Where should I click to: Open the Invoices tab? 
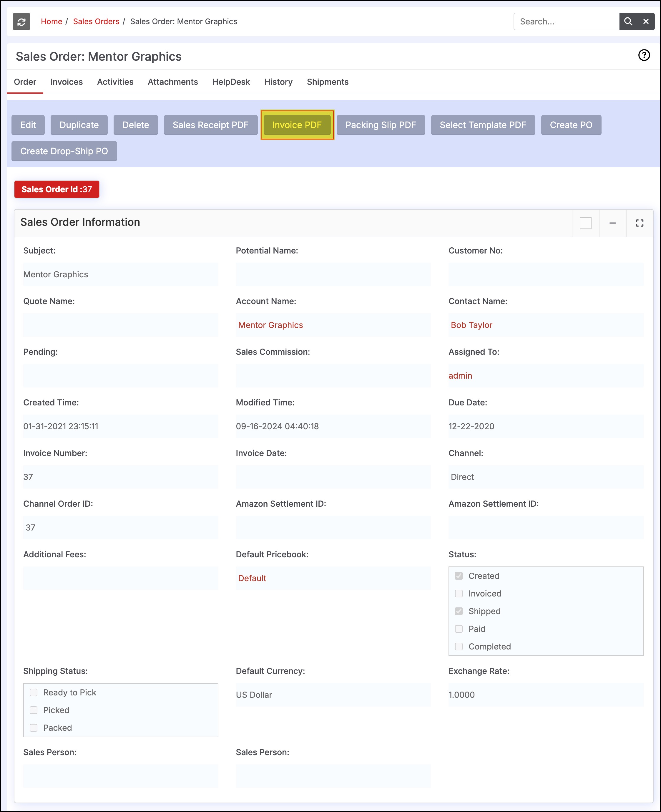coord(67,82)
